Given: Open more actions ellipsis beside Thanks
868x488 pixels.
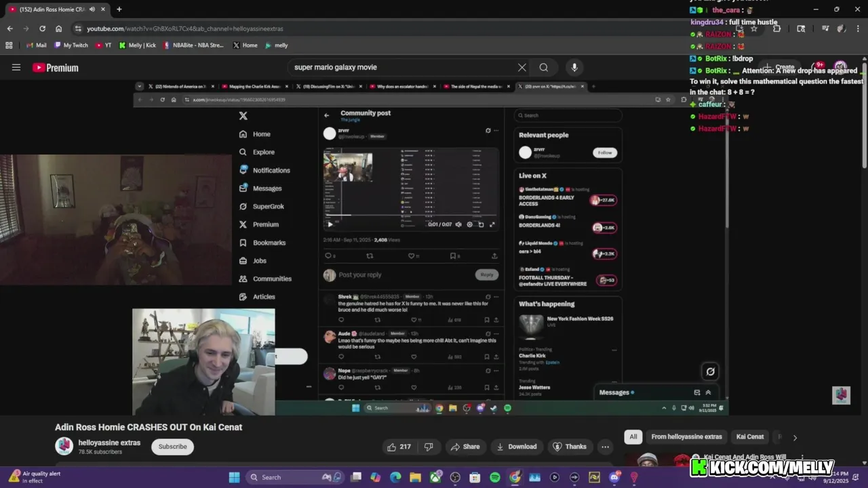Looking at the screenshot, I should pos(605,447).
